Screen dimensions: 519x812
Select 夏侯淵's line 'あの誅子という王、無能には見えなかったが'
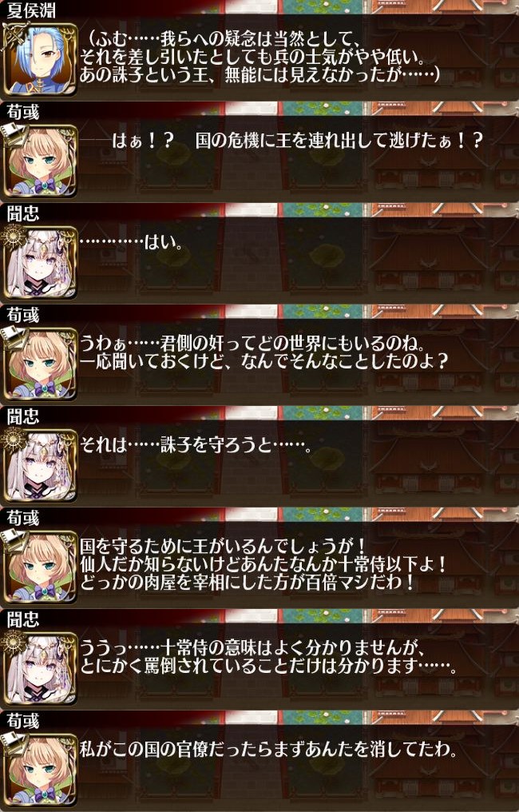click(x=259, y=75)
